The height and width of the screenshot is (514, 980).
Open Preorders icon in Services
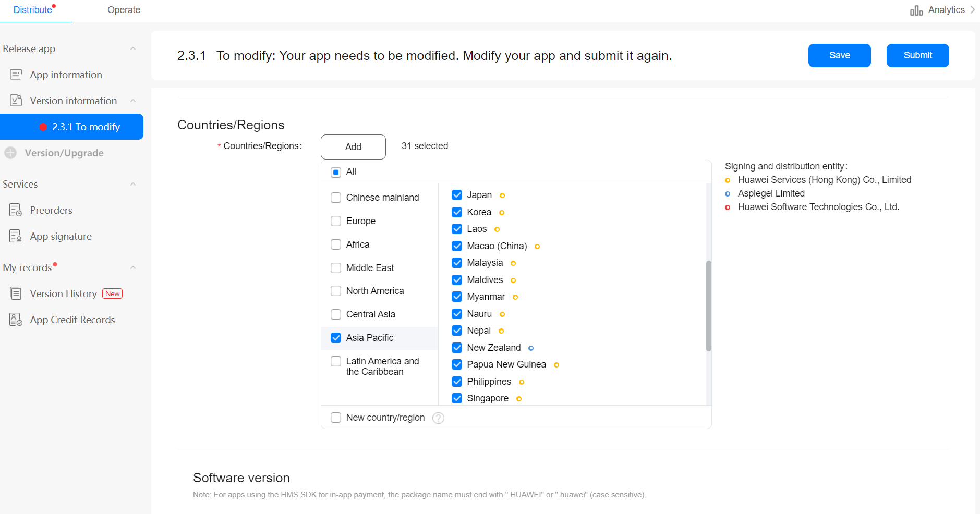[16, 210]
